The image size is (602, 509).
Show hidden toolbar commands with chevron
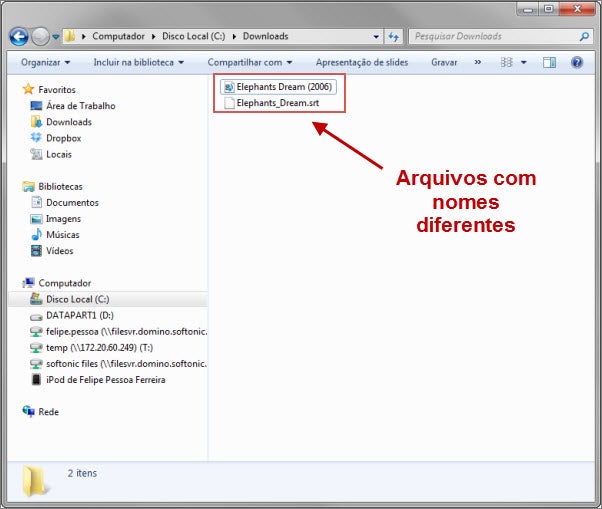click(477, 62)
